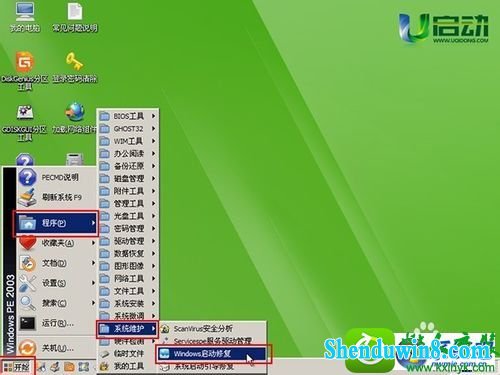Open the 我的电脑 desktop icon
This screenshot has width=500, height=375.
25,17
